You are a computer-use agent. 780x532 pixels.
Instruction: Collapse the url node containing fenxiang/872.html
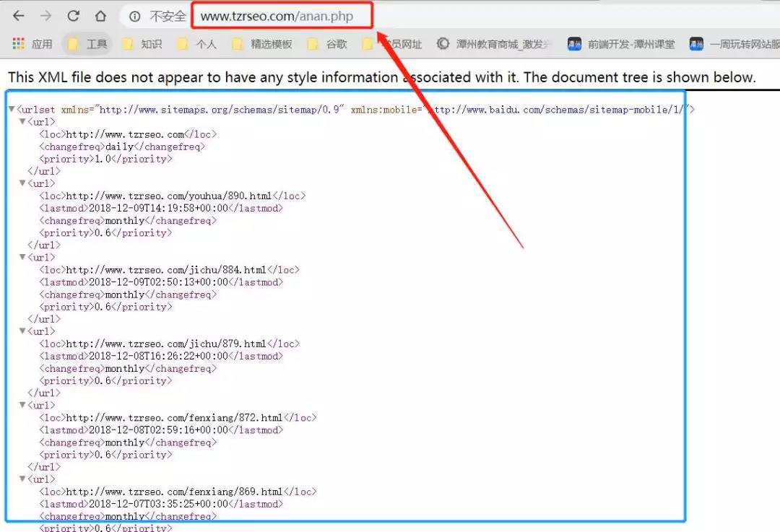pyautogui.click(x=22, y=406)
